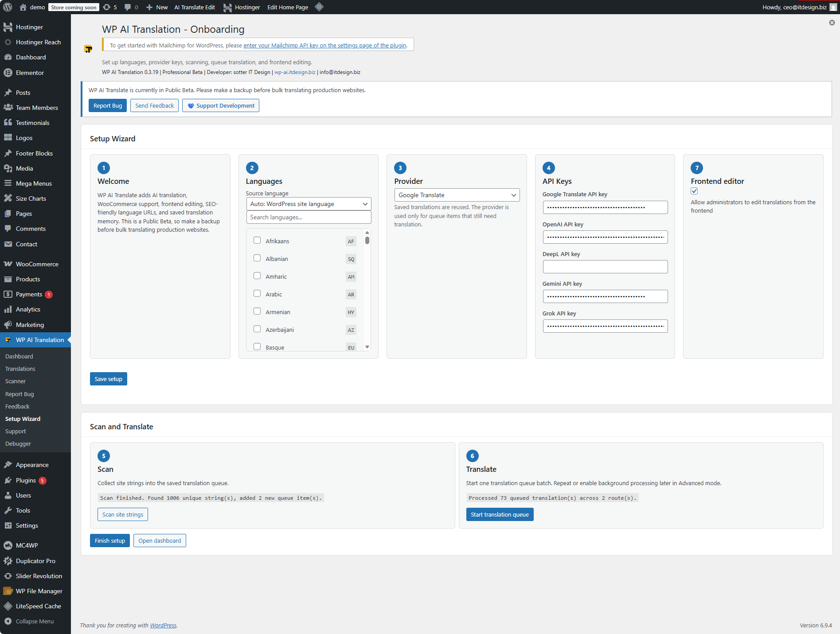The height and width of the screenshot is (634, 840).
Task: Click the language list scroll down arrow
Action: click(x=367, y=347)
